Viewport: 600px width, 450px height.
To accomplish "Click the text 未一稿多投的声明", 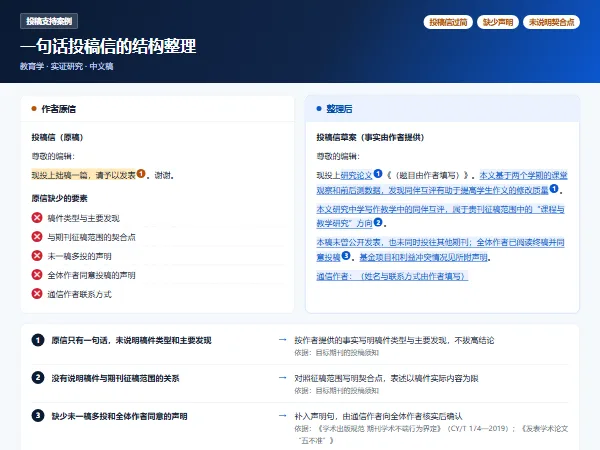I will 79,256.
